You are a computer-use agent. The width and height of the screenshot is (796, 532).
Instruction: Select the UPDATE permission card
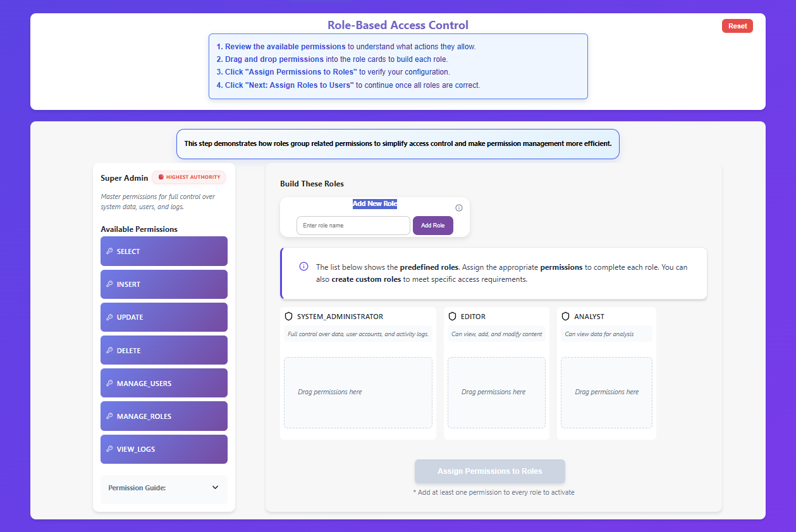[x=164, y=317]
